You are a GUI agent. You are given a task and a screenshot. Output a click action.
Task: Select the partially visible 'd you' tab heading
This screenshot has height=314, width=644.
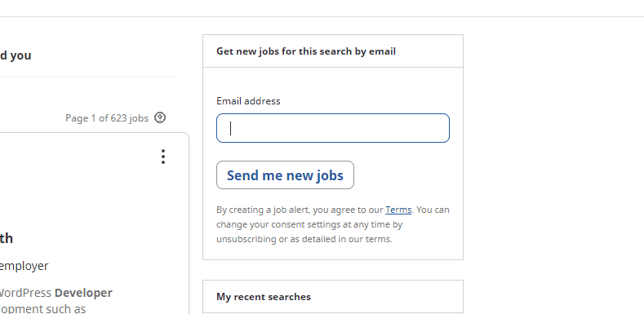(x=16, y=55)
